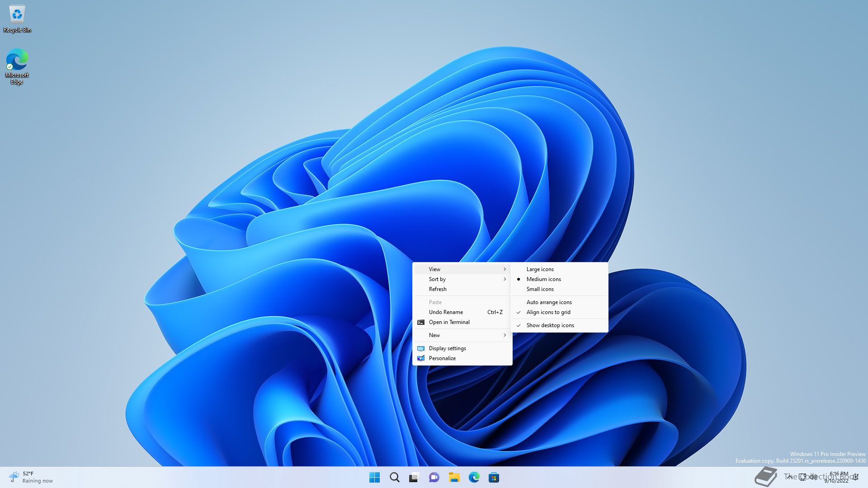Expand the New submenu
Image resolution: width=868 pixels, height=488 pixels.
[x=462, y=335]
